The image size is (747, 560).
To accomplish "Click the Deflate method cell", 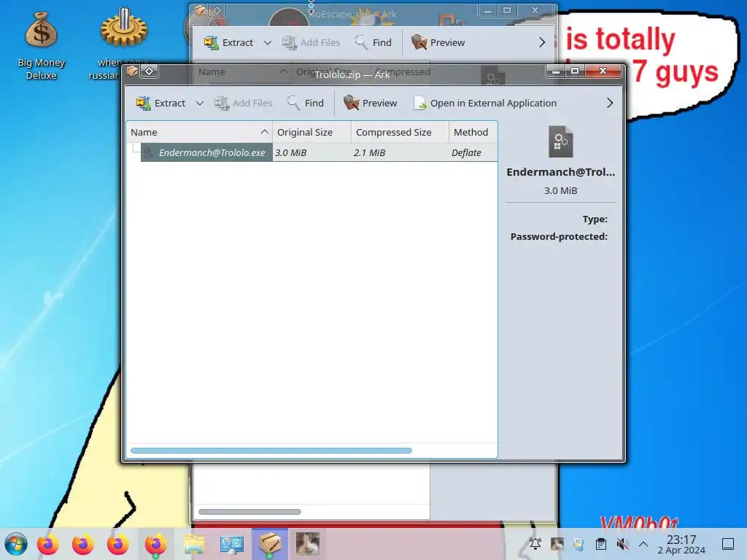I will point(466,152).
